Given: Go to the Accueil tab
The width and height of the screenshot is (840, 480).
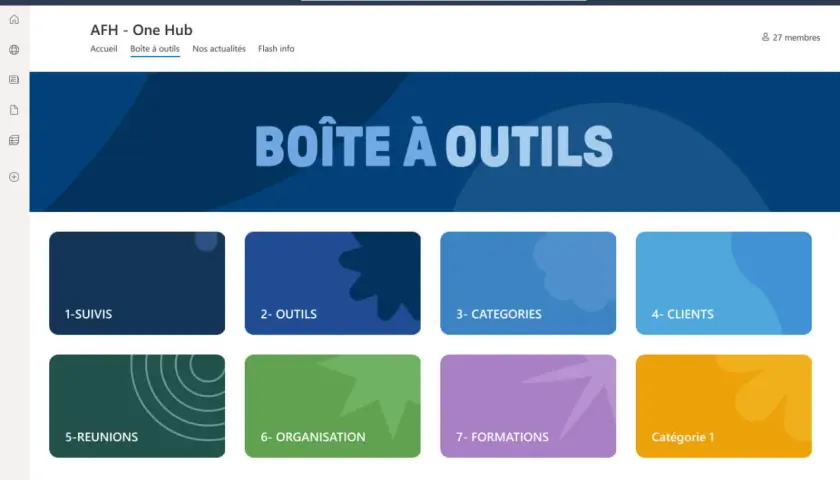Looking at the screenshot, I should tap(103, 49).
